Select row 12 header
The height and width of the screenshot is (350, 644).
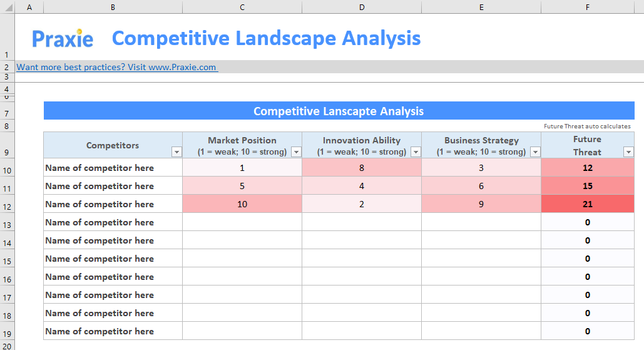click(x=7, y=203)
